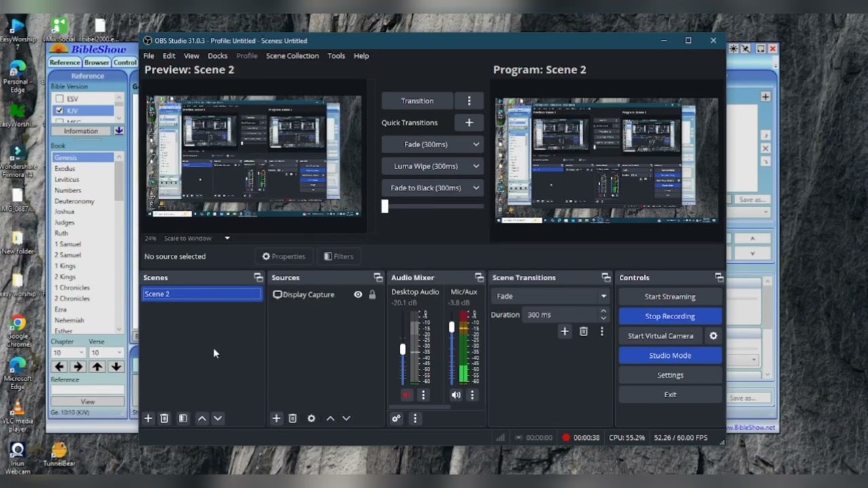868x488 pixels.
Task: Adjust the Mic/Aux volume slider
Action: tap(452, 327)
